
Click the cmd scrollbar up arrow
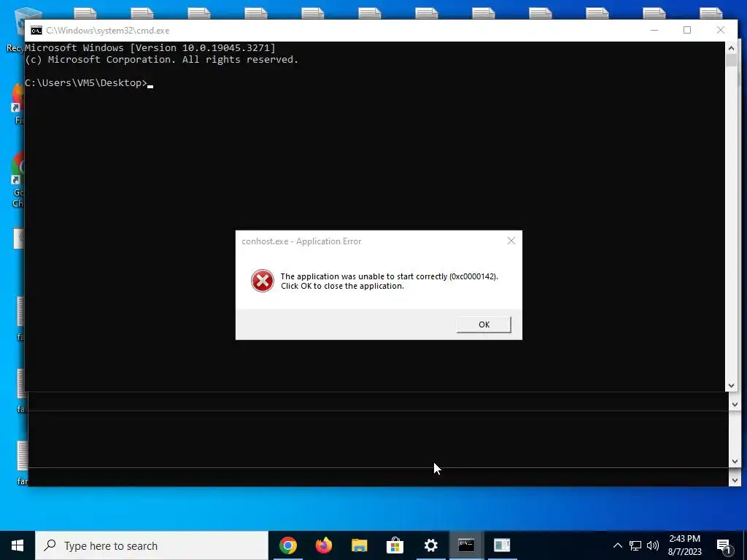731,47
